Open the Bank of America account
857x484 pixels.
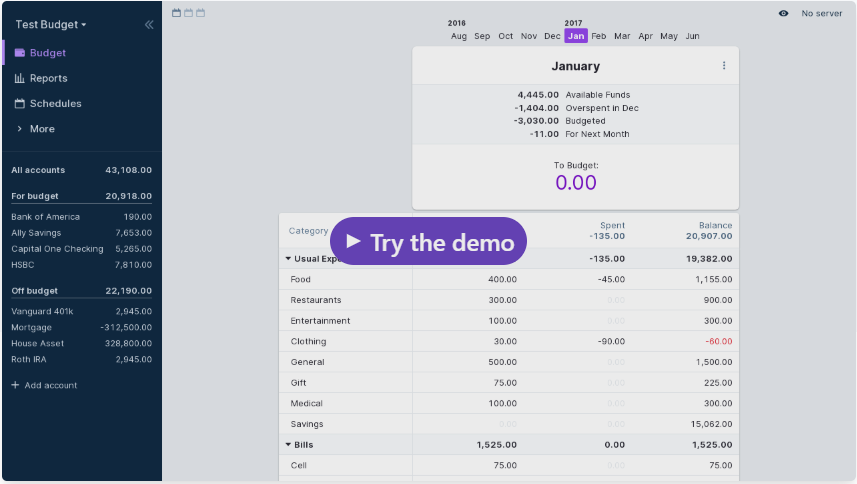point(45,217)
